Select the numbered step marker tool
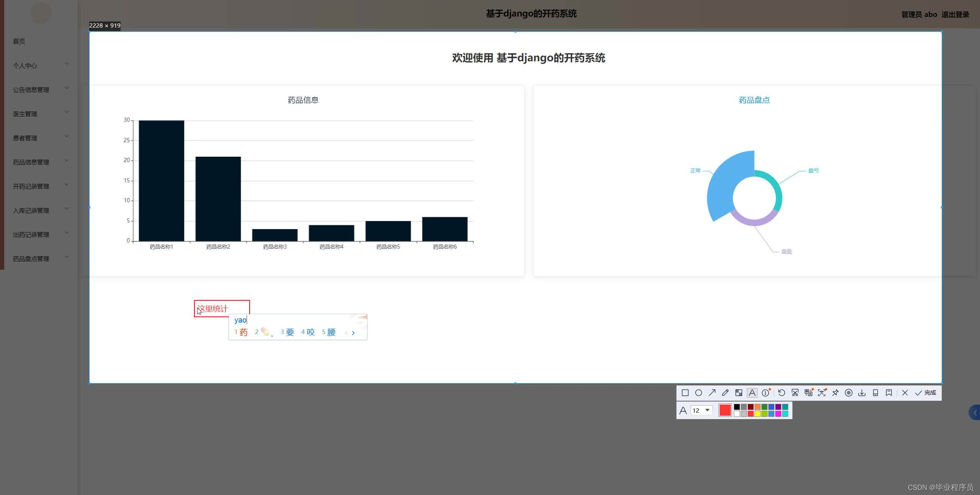 [x=766, y=393]
